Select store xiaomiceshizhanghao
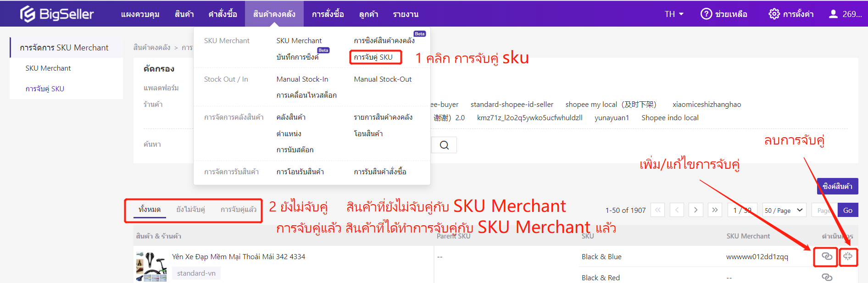Viewport: 868px width, 283px height. pyautogui.click(x=707, y=104)
